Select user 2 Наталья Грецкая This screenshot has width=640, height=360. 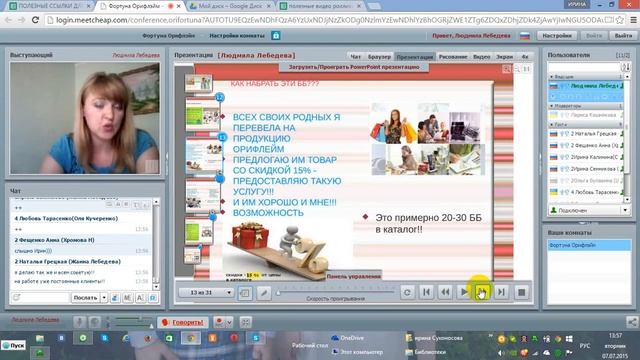click(586, 133)
